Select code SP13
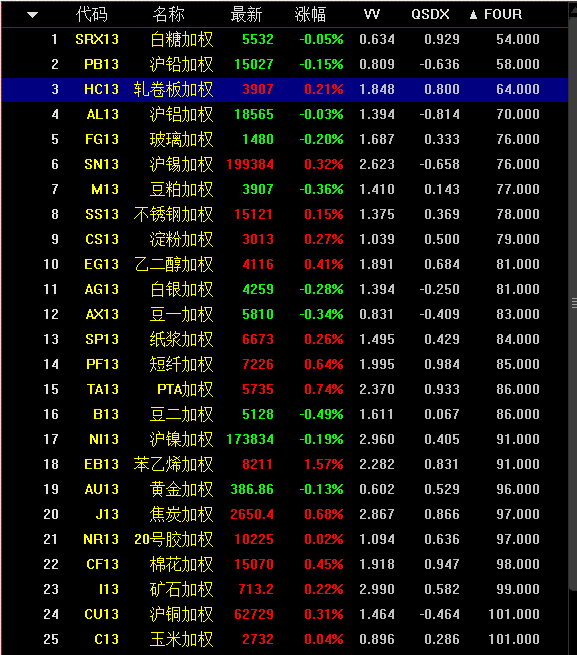 coord(102,339)
